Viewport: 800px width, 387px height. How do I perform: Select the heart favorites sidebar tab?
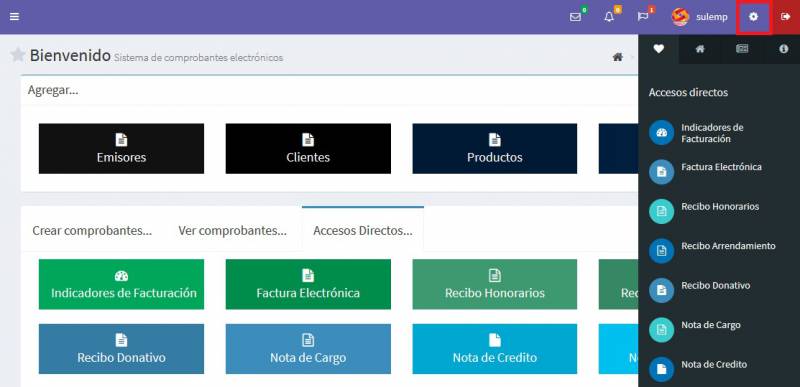pyautogui.click(x=659, y=49)
